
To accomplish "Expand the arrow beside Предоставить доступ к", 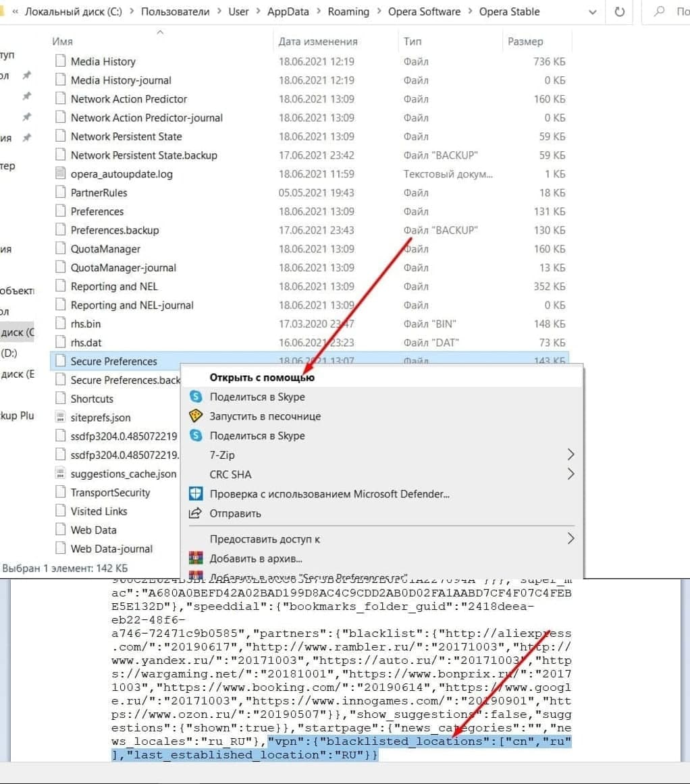I will (571, 538).
